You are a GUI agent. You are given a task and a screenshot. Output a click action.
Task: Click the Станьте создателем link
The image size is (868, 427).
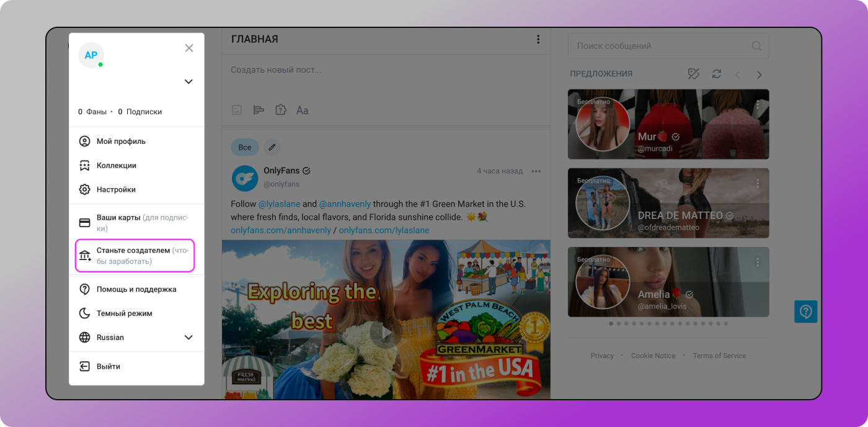pos(134,254)
